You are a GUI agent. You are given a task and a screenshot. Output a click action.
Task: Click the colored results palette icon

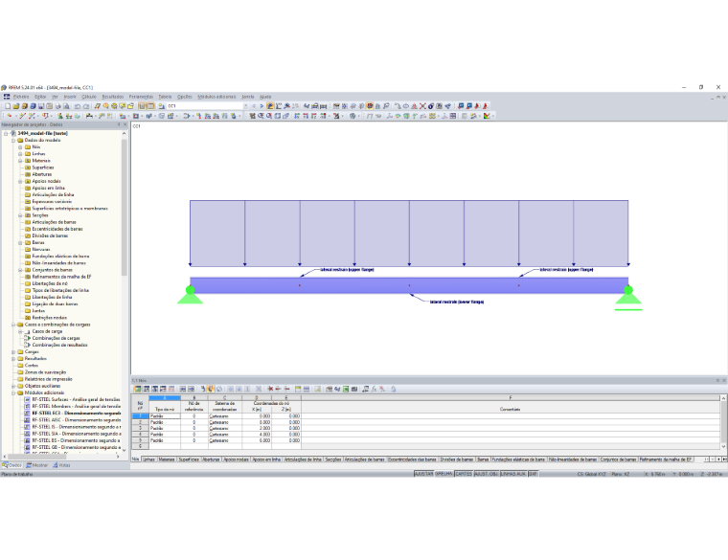[x=487, y=116]
